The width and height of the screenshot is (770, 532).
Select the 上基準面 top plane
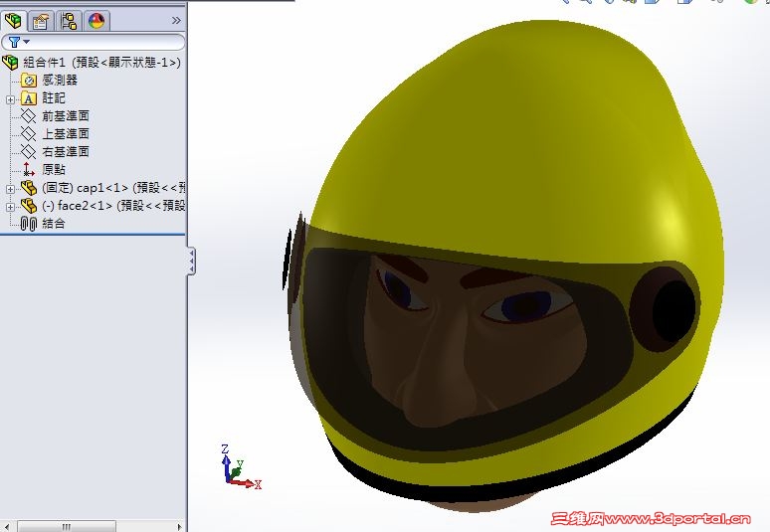click(x=66, y=133)
